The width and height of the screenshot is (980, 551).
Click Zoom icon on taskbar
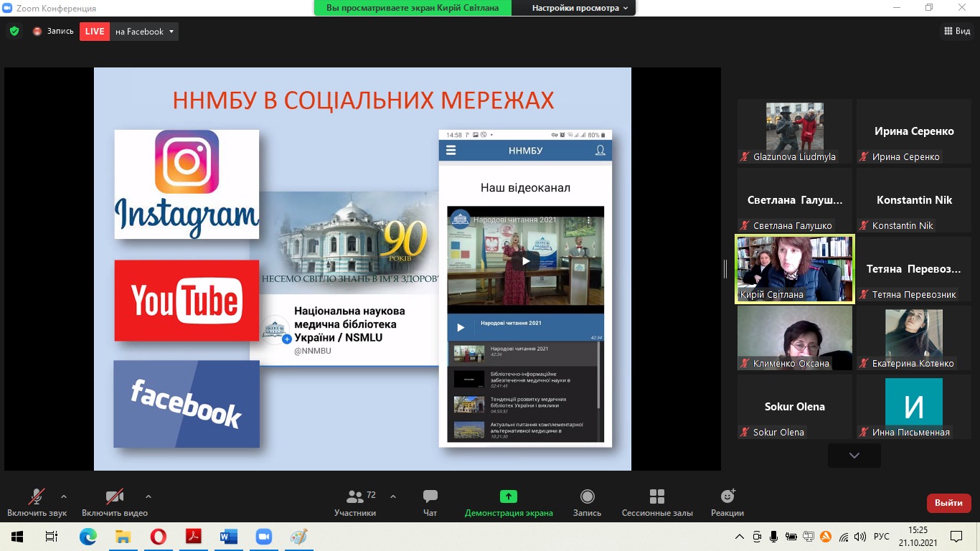click(263, 537)
